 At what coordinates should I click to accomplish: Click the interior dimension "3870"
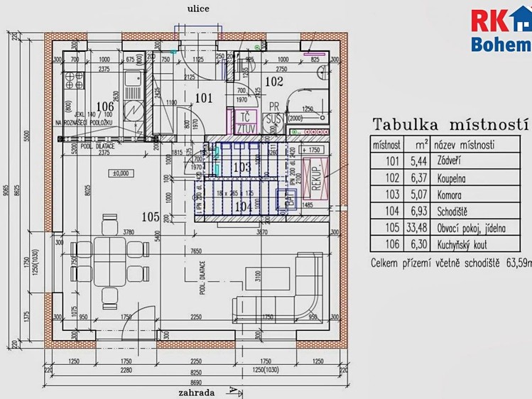(x=262, y=232)
